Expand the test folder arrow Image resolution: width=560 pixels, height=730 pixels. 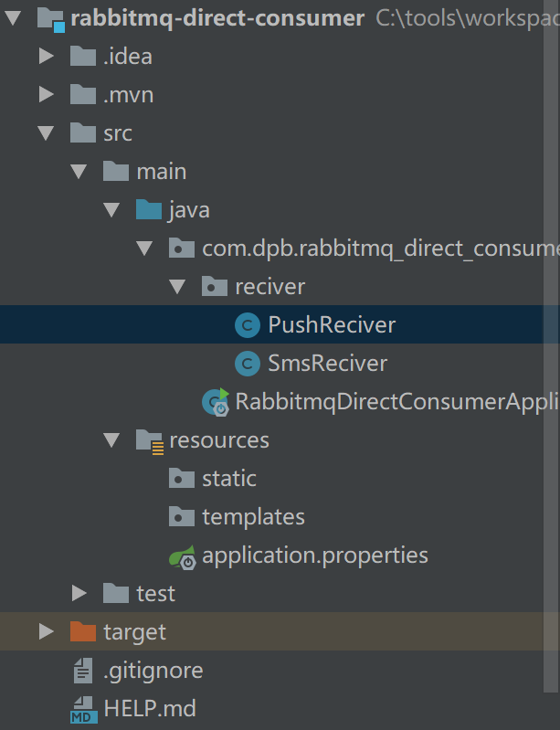tap(79, 594)
